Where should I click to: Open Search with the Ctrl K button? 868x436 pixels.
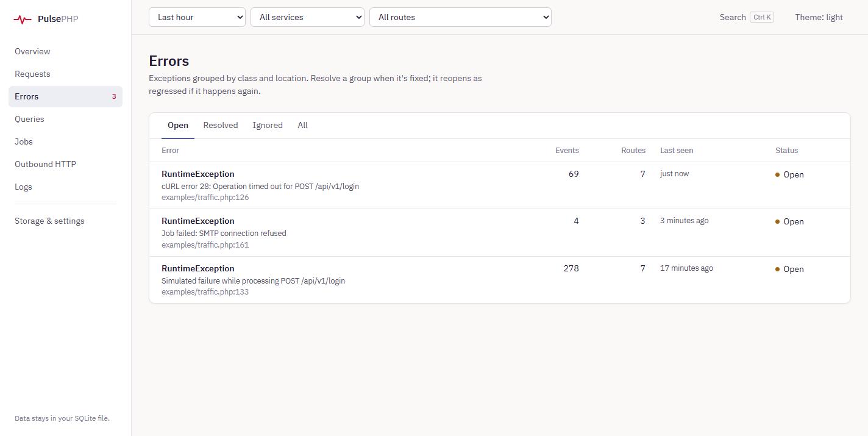747,17
